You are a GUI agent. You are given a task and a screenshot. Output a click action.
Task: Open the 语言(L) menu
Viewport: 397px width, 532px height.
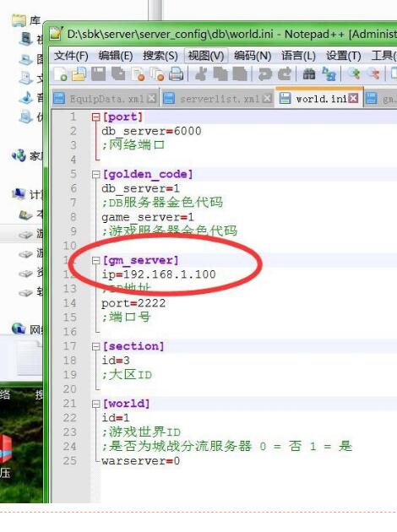pos(299,56)
